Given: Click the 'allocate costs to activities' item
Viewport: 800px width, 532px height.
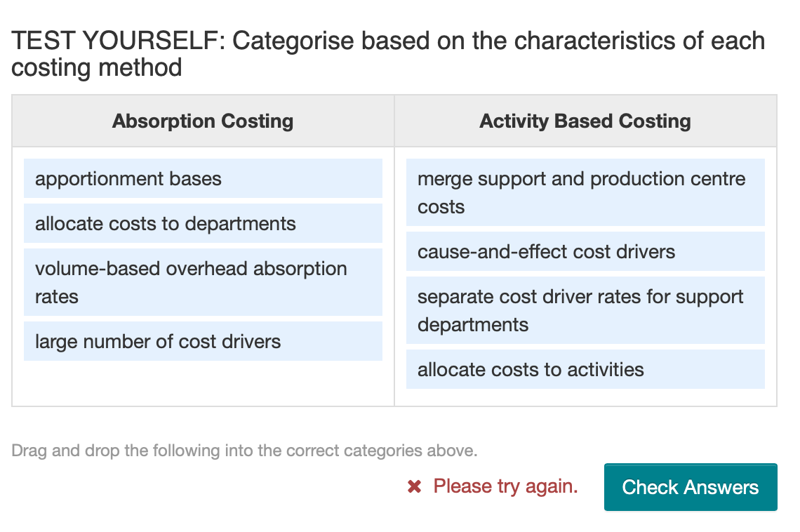Looking at the screenshot, I should click(x=585, y=369).
